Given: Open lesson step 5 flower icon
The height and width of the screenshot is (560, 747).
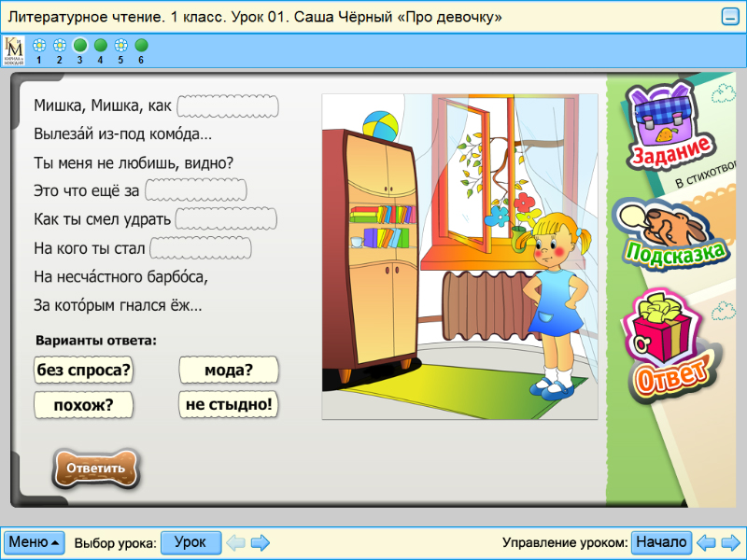Looking at the screenshot, I should pos(120,43).
